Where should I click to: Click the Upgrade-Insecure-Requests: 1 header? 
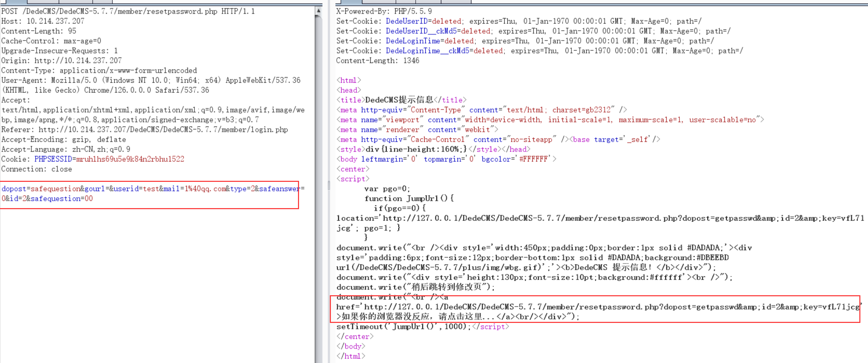pos(60,51)
